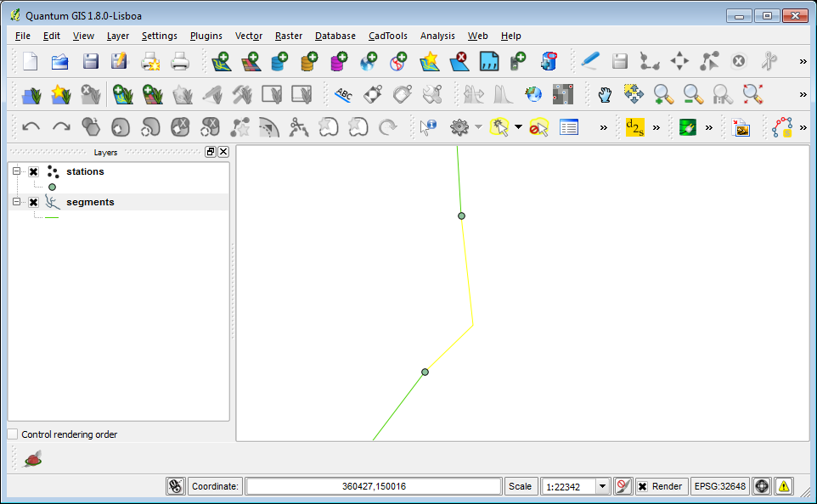
Task: Activate the Pan Map hand tool
Action: tap(605, 95)
